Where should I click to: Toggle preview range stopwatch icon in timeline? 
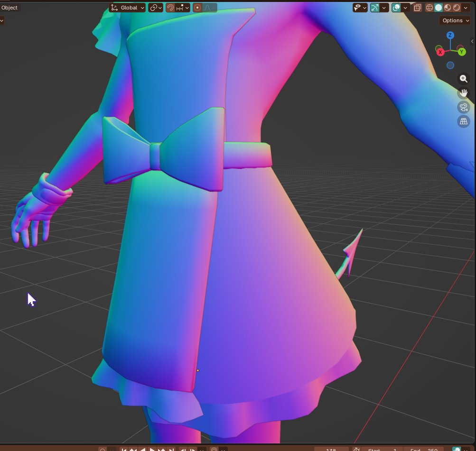(x=357, y=449)
